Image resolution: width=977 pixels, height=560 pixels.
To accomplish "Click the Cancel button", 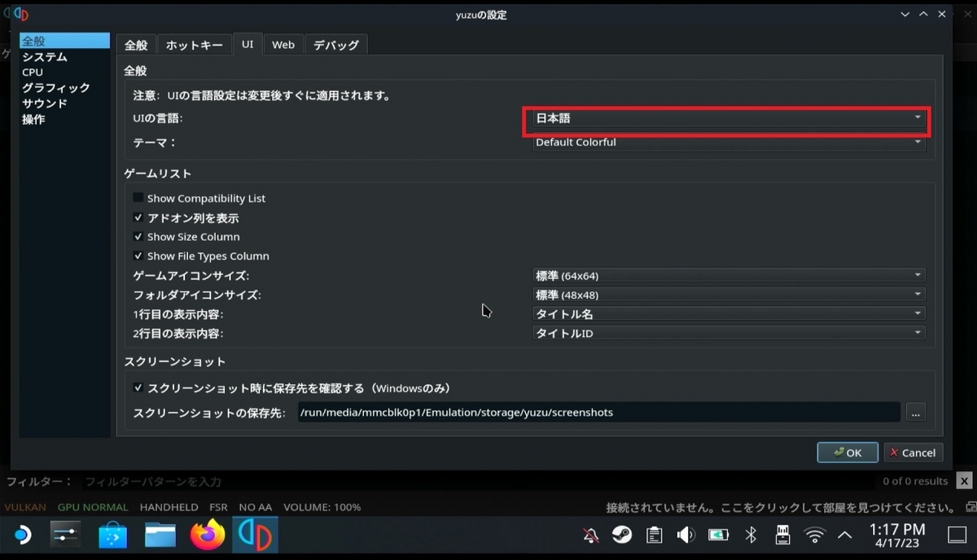I will (x=912, y=453).
